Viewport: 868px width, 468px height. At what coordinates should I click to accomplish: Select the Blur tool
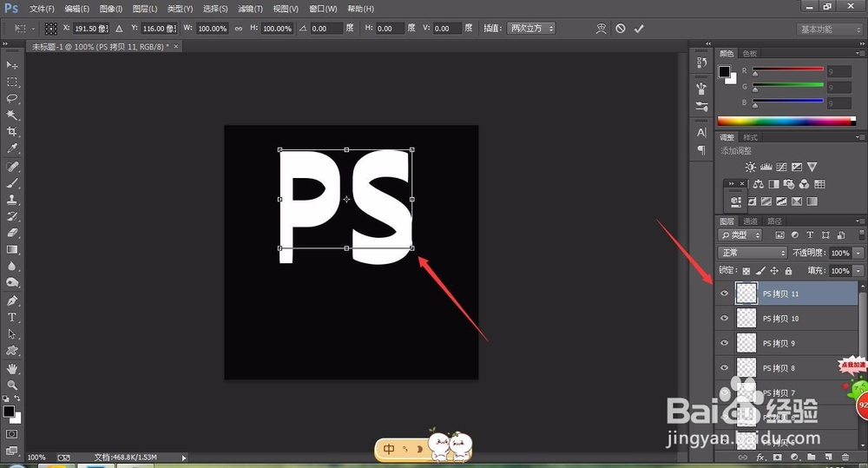[x=11, y=266]
